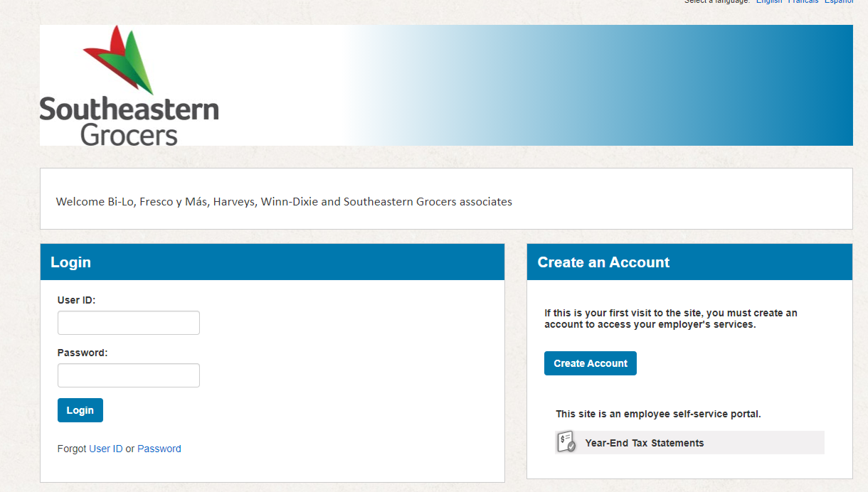
Task: Open the Forgot Password link
Action: [159, 448]
